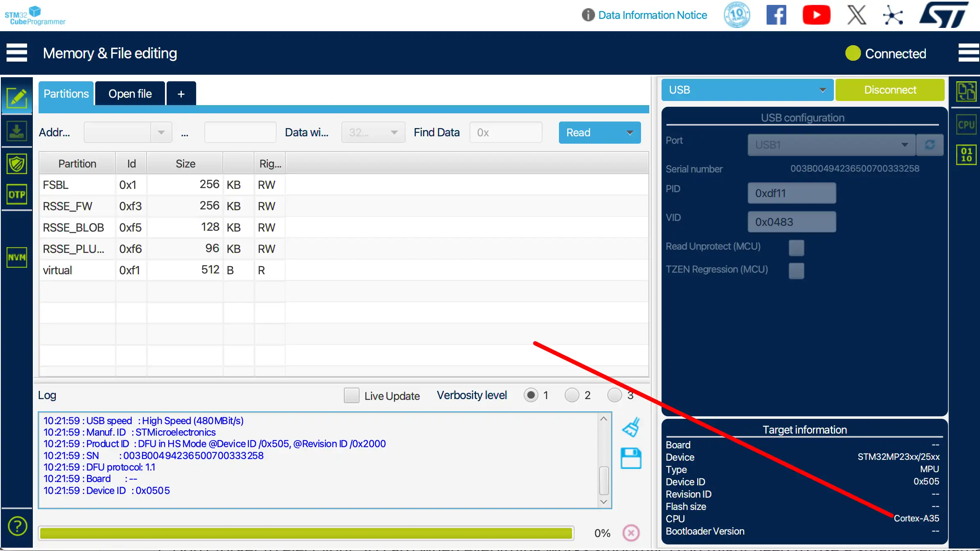Select verbosity level 1
Image resolution: width=980 pixels, height=551 pixels.
(531, 395)
